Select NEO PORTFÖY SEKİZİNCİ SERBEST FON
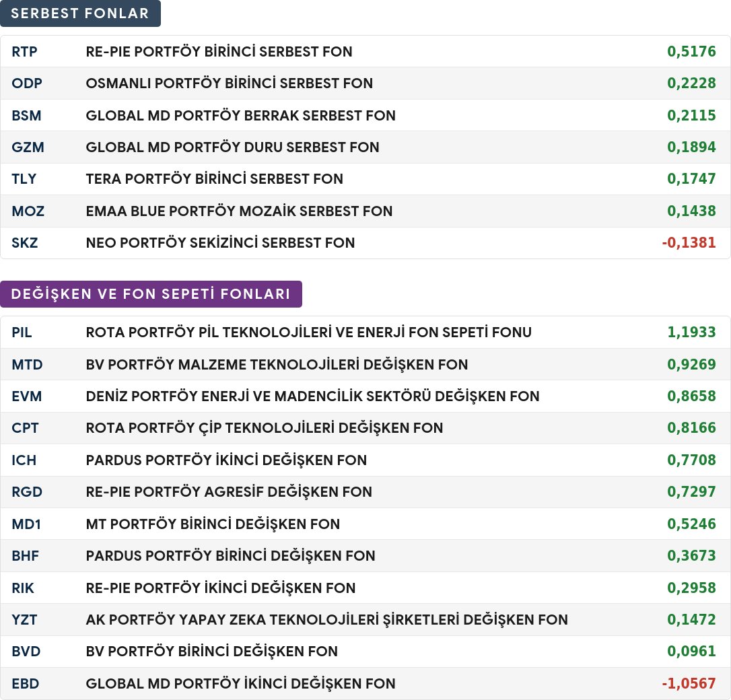 tap(221, 243)
